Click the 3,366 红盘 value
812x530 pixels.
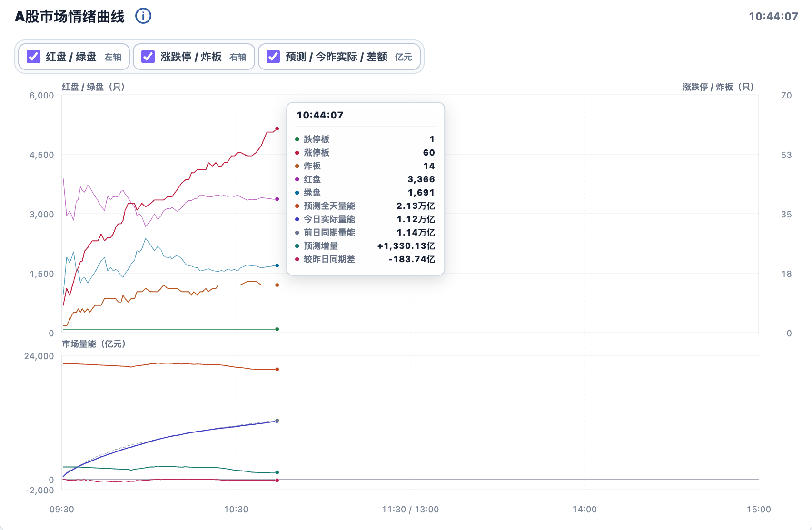tap(421, 179)
